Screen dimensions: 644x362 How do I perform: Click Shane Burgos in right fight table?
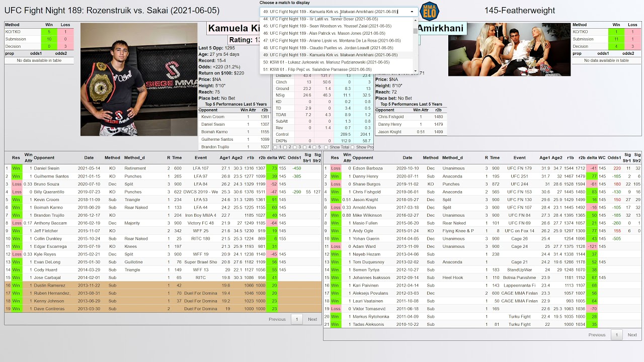[367, 184]
